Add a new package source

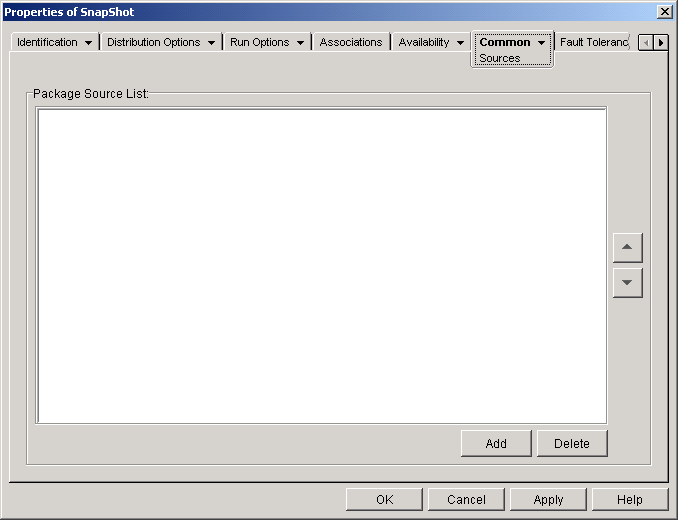coord(496,443)
